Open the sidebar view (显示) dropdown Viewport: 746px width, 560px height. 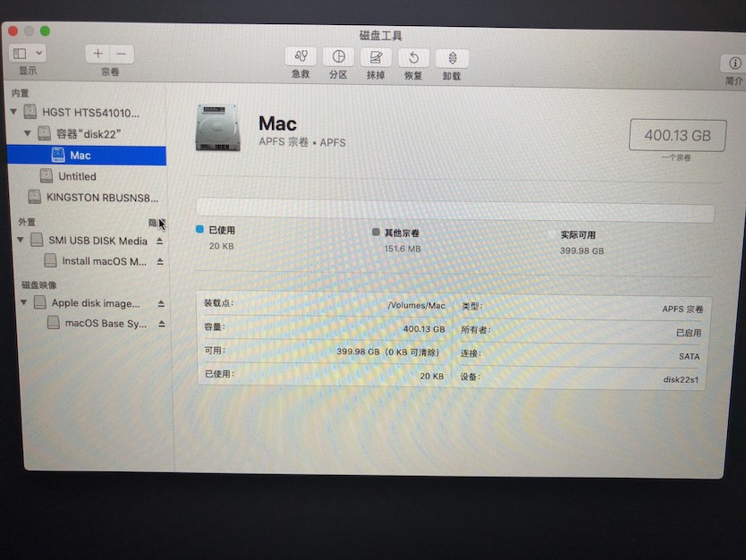coord(28,54)
